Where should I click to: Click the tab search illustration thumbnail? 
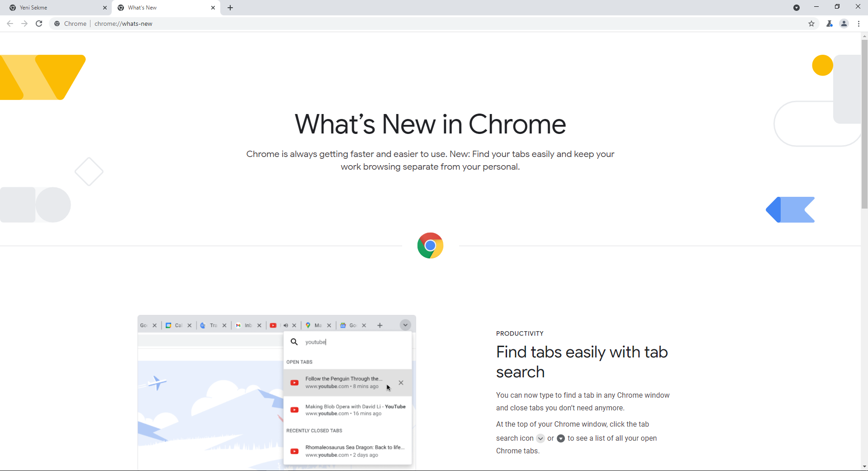277,393
